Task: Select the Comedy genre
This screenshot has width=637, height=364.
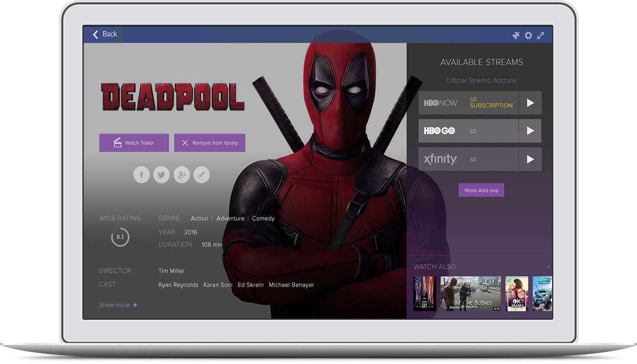Action: point(263,218)
